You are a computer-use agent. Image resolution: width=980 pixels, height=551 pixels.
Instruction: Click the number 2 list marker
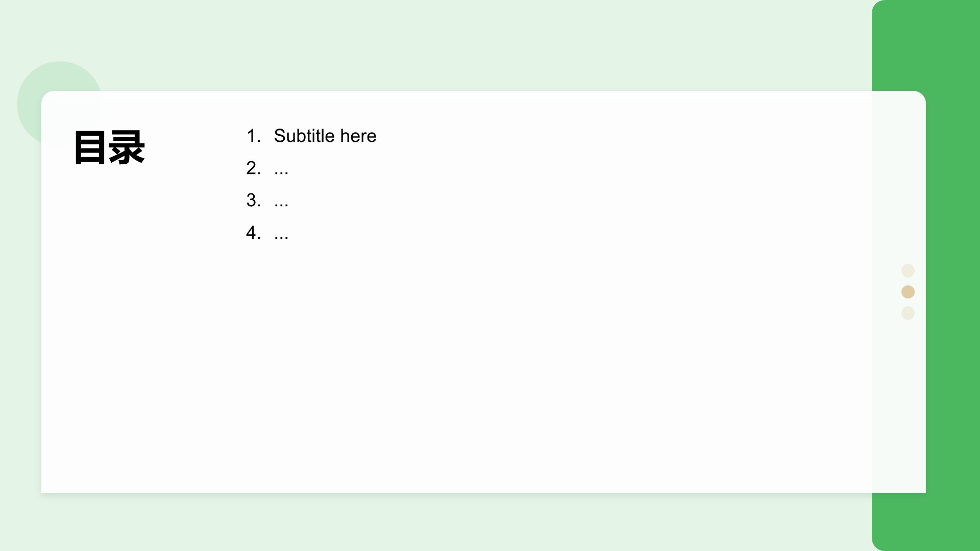click(x=253, y=168)
